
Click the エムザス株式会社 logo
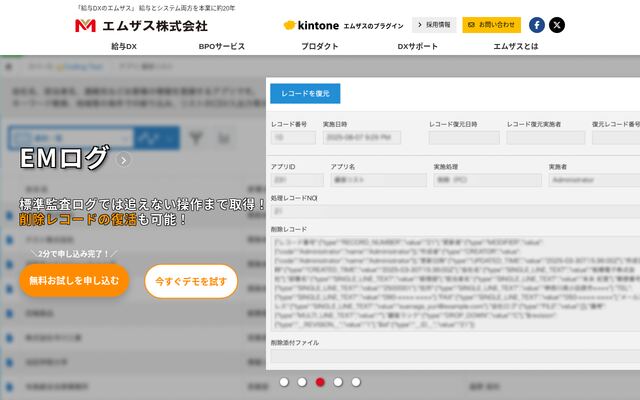click(141, 26)
